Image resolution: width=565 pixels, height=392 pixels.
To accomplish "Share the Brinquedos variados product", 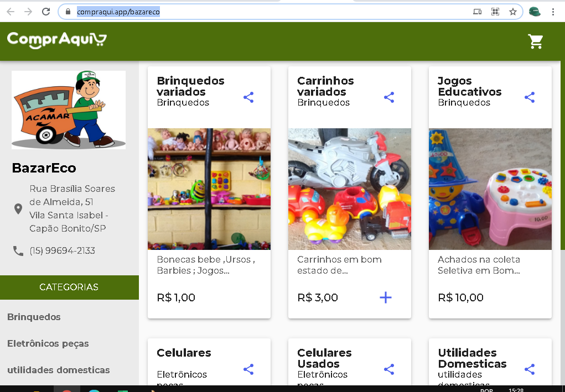I will [x=248, y=97].
